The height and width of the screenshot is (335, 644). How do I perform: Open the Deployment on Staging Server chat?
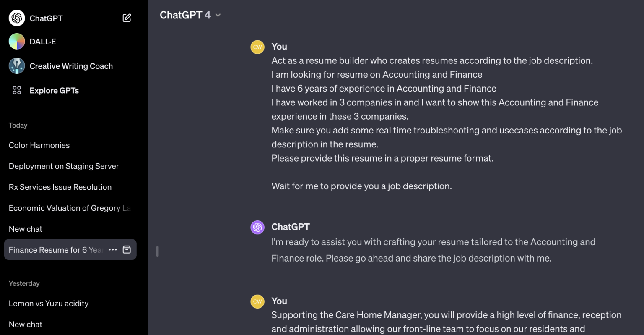tap(63, 166)
